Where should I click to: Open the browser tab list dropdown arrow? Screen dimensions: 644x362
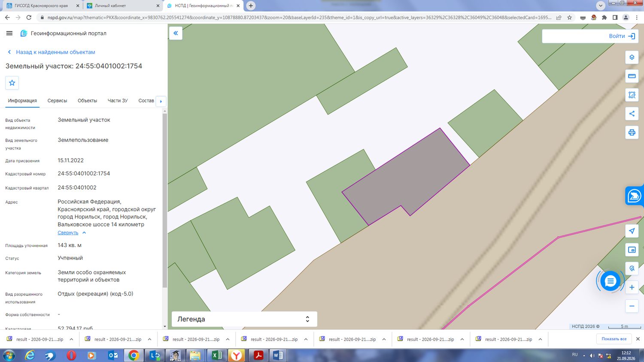601,6
